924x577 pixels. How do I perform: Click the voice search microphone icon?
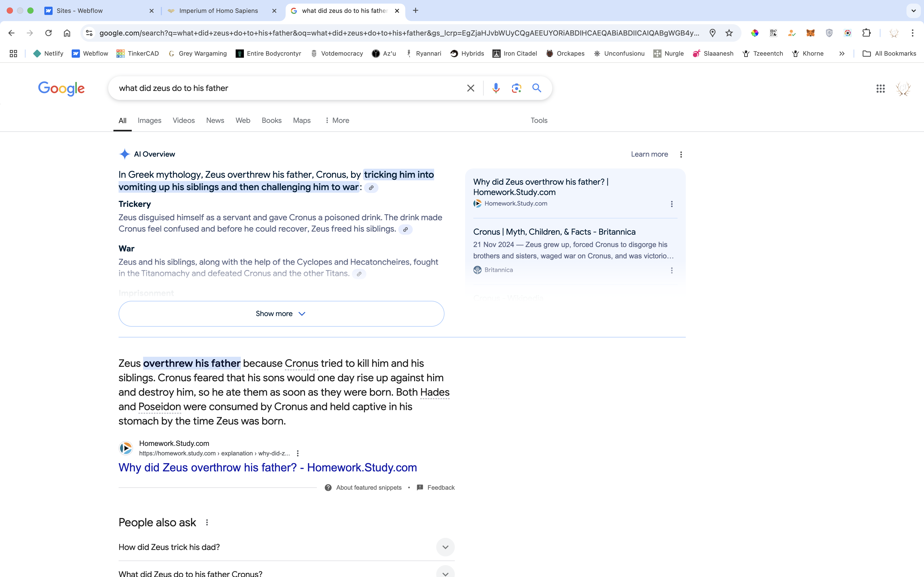tap(496, 88)
